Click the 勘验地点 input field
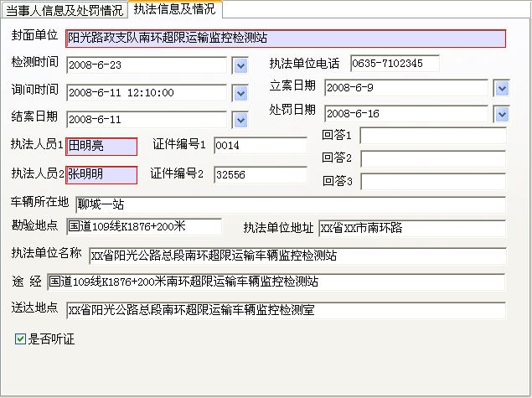Screen dimensions: 532x398 [142, 227]
